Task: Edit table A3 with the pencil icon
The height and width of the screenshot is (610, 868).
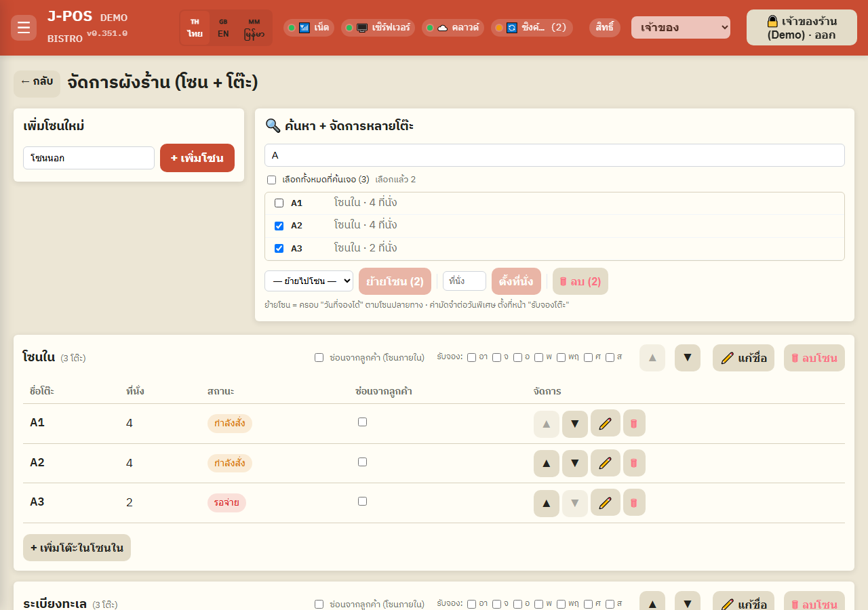Action: pos(606,503)
